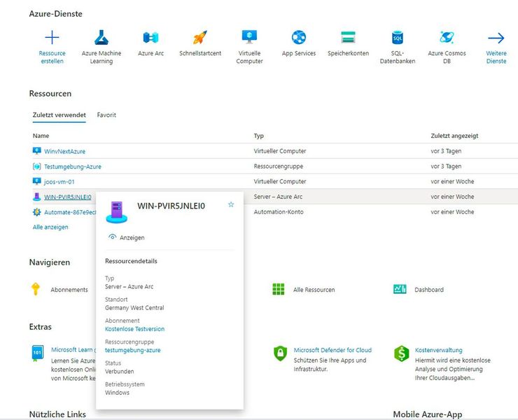Open Virtuelle Computer service icon
The image size is (518, 420).
pos(249,37)
